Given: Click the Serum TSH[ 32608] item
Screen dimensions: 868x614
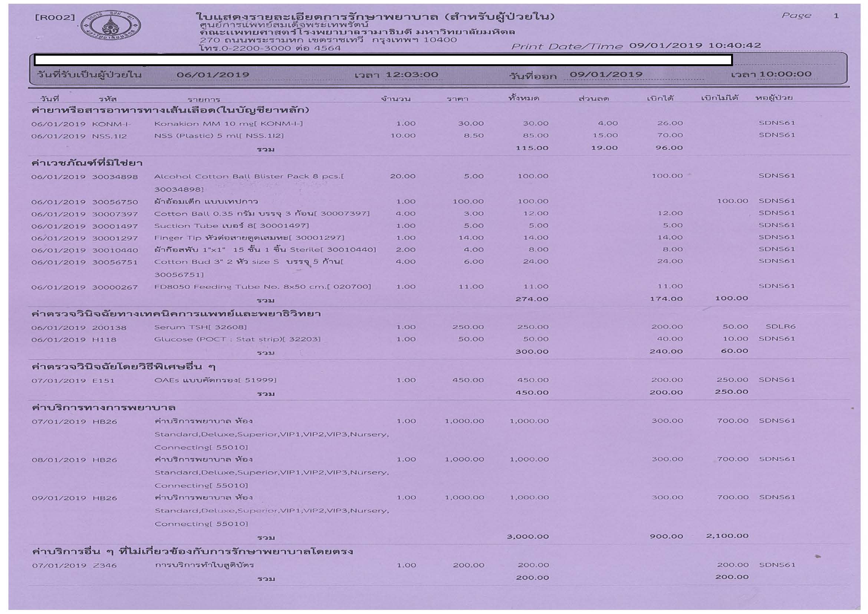Looking at the screenshot, I should tap(200, 327).
